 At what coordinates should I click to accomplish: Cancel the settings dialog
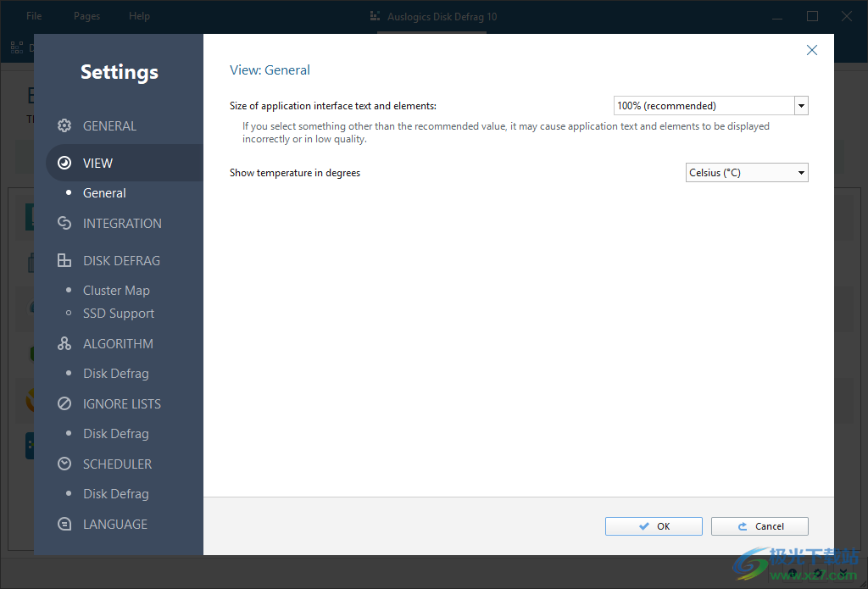tap(759, 526)
